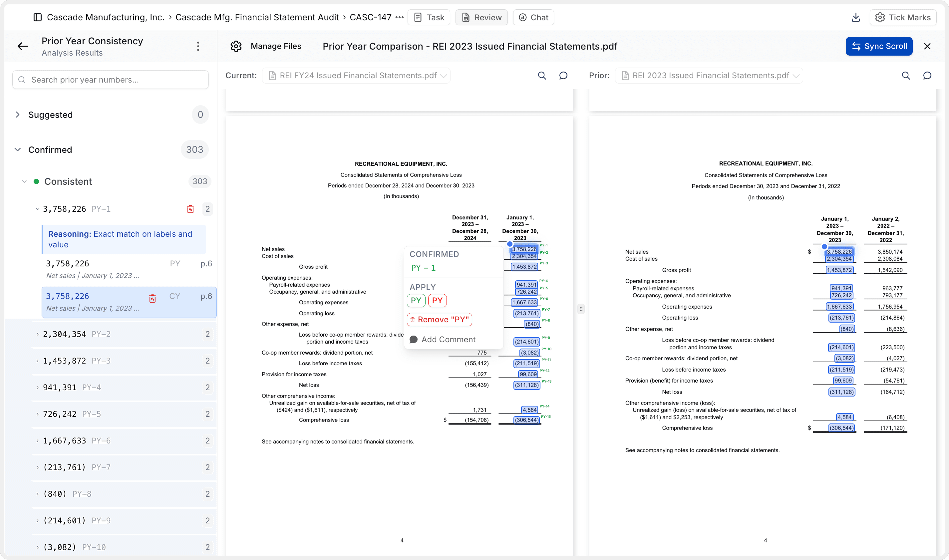Click the back arrow on Prior Year Consistency panel
The width and height of the screenshot is (949, 560).
click(23, 46)
